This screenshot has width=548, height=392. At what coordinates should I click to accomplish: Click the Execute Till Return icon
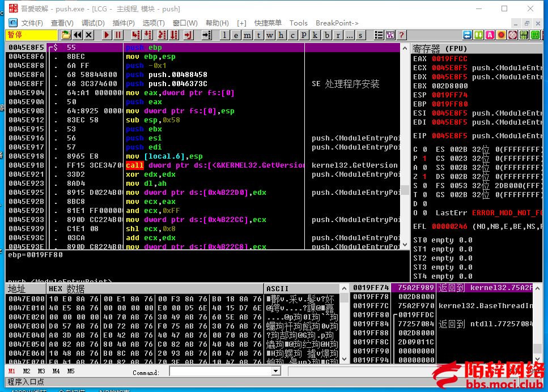188,35
